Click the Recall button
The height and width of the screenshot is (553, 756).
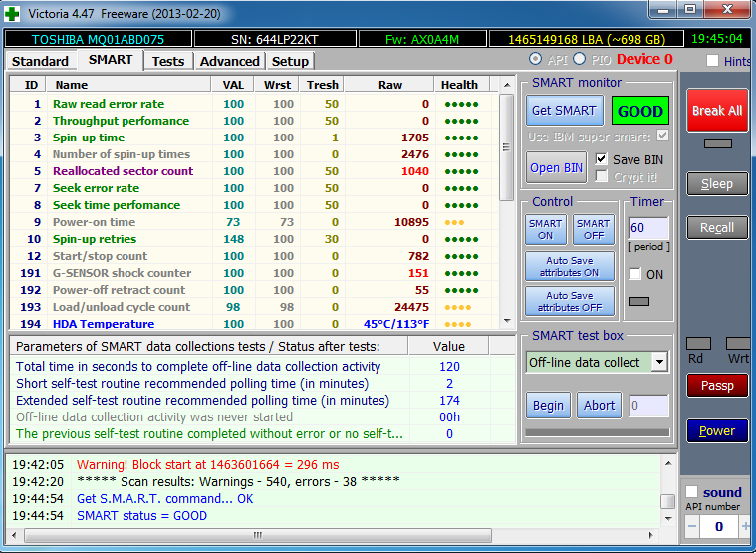coord(717,227)
